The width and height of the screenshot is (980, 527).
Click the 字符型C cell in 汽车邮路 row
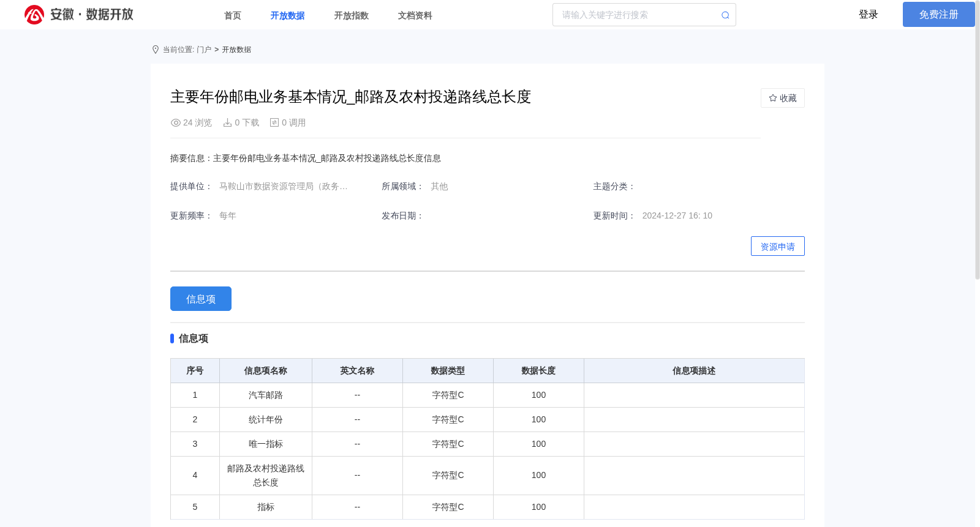(448, 395)
